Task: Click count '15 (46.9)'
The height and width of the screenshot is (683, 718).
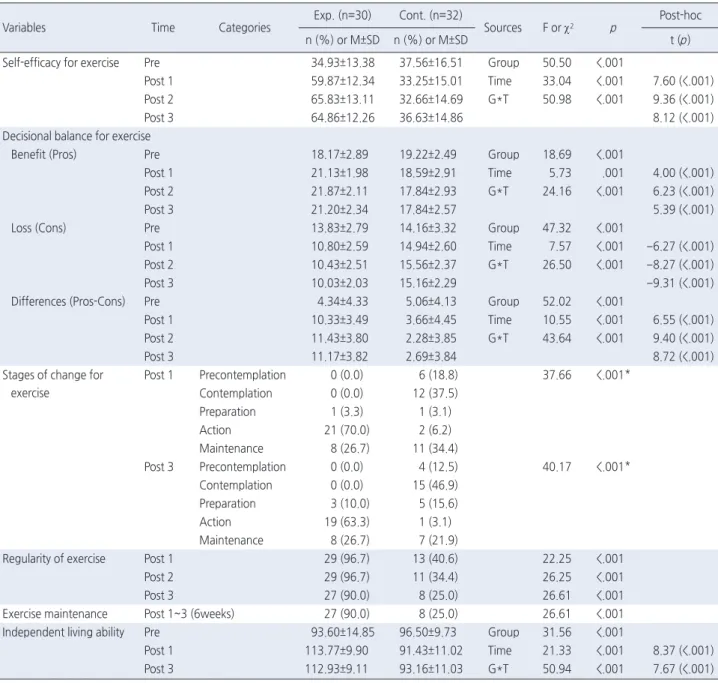Action: tap(435, 485)
